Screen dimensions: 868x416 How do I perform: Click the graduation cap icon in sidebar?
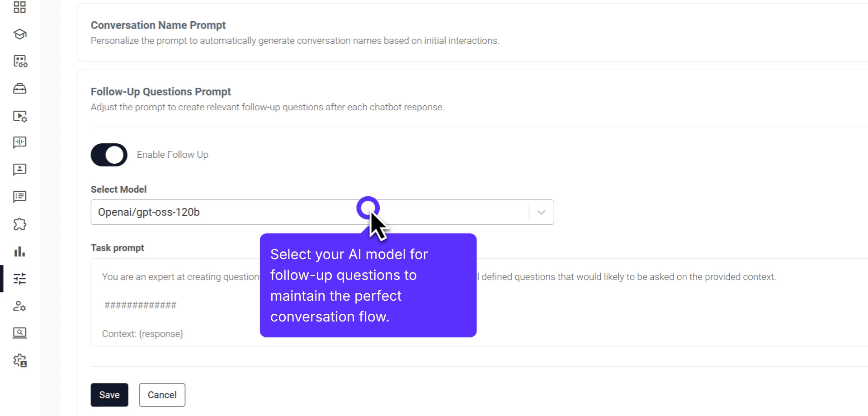[x=19, y=34]
